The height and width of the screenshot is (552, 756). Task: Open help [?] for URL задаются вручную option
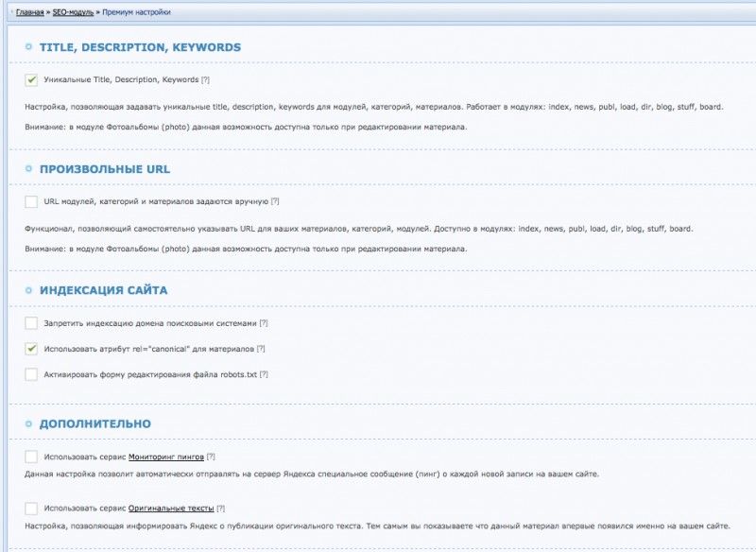(275, 202)
